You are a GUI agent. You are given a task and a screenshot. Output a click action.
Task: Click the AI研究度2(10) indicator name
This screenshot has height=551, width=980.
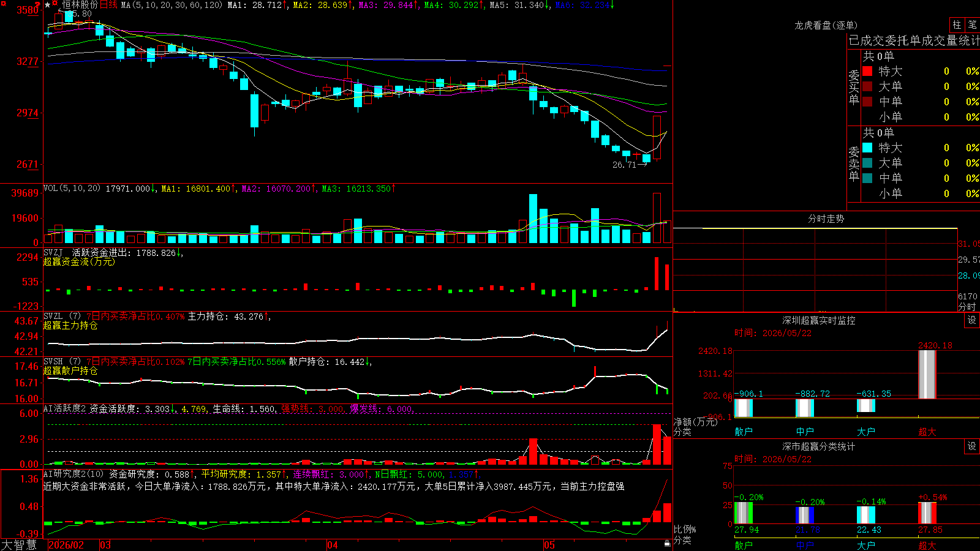(73, 474)
